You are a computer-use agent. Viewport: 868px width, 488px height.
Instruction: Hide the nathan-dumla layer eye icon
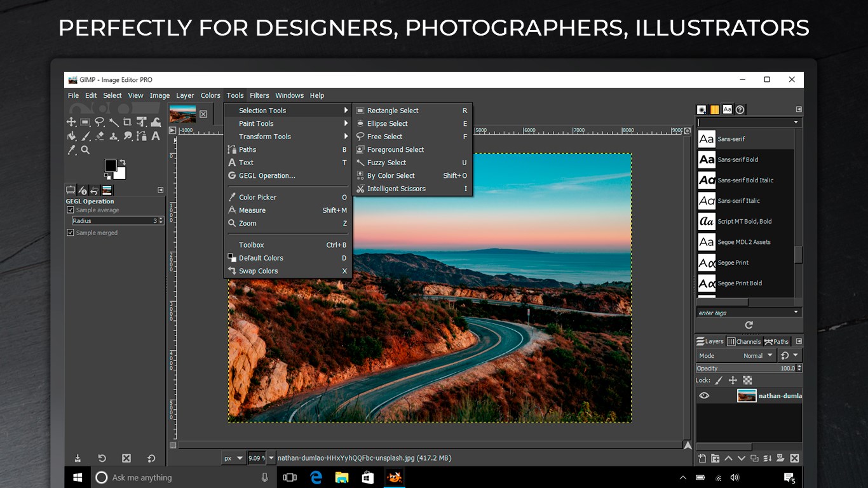pyautogui.click(x=704, y=396)
